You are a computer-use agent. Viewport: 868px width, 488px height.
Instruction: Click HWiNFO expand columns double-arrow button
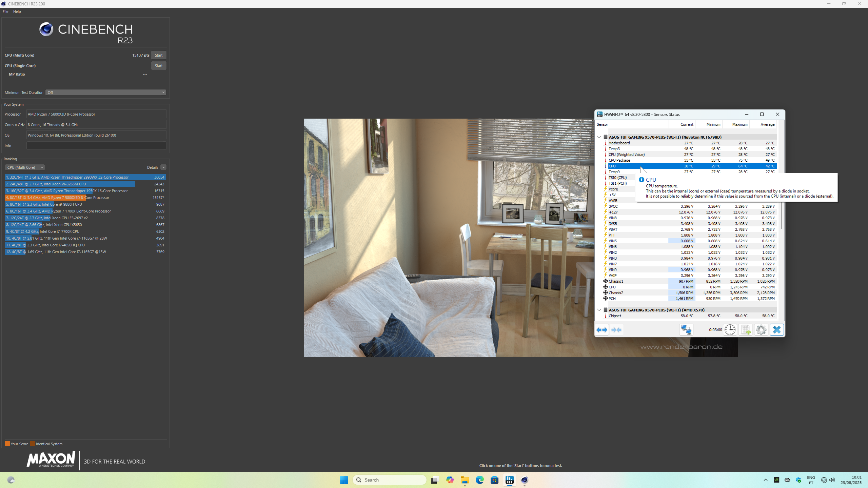602,330
